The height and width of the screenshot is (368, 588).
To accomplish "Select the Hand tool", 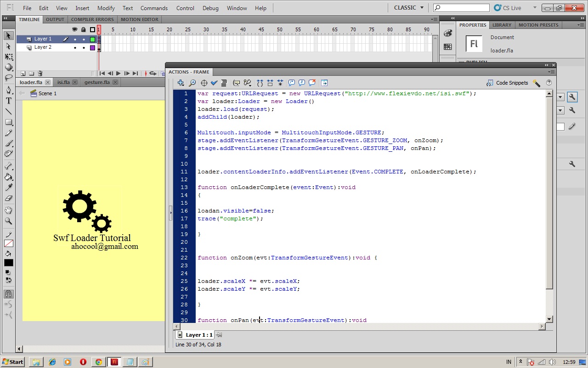I will point(8,210).
